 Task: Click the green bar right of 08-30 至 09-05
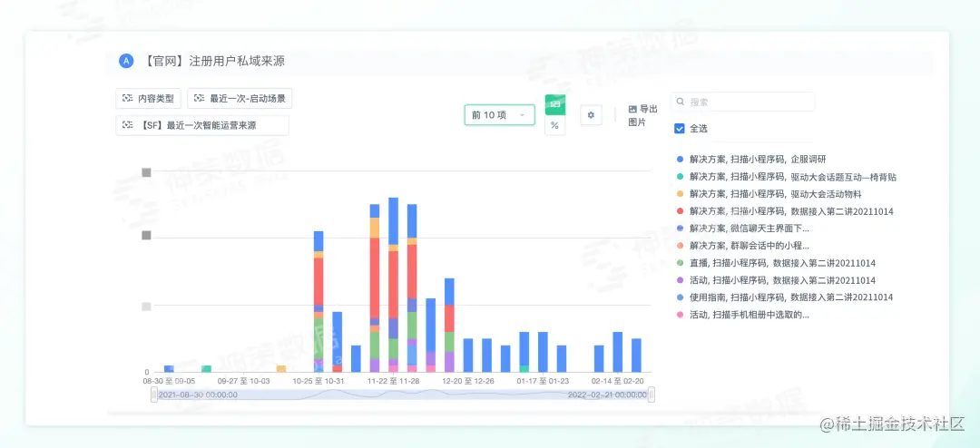point(206,368)
